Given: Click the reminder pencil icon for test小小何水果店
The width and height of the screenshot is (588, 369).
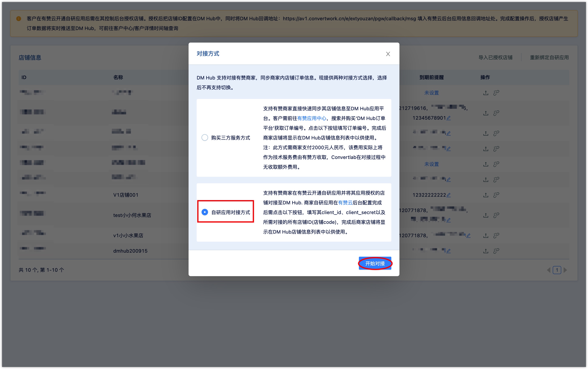Looking at the screenshot, I should [x=449, y=220].
